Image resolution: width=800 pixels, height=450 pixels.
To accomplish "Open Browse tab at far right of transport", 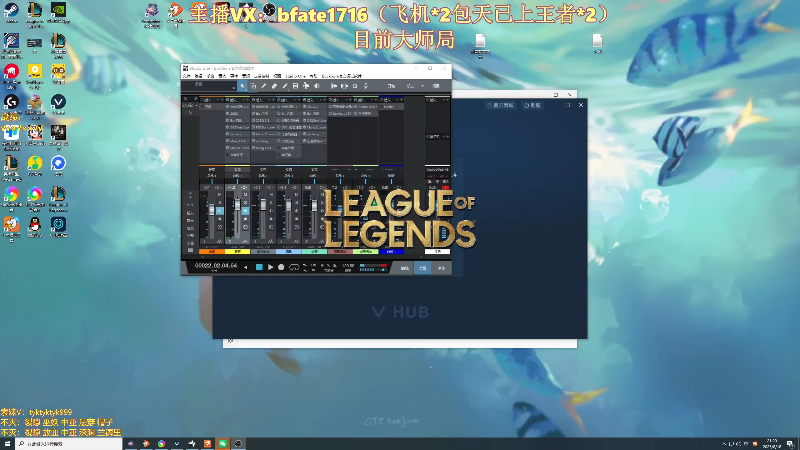I will 441,268.
